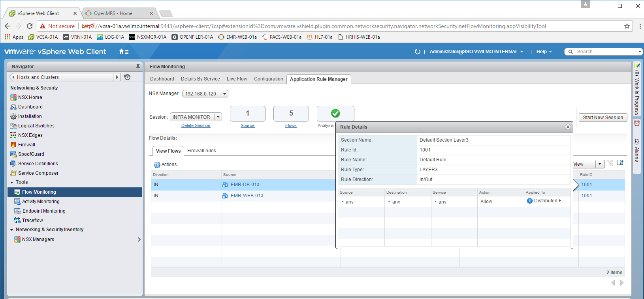Switch to Details By Service tab
The height and width of the screenshot is (299, 644).
pyautogui.click(x=200, y=79)
